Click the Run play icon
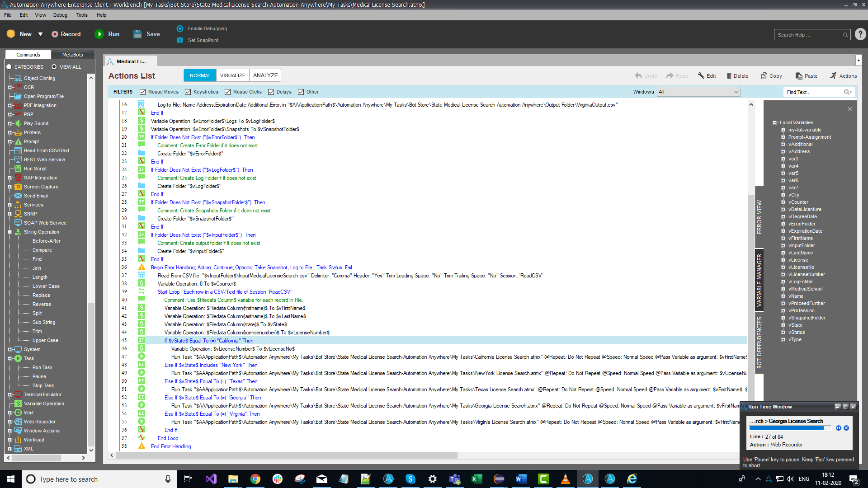Image resolution: width=868 pixels, height=488 pixels. pyautogui.click(x=99, y=34)
